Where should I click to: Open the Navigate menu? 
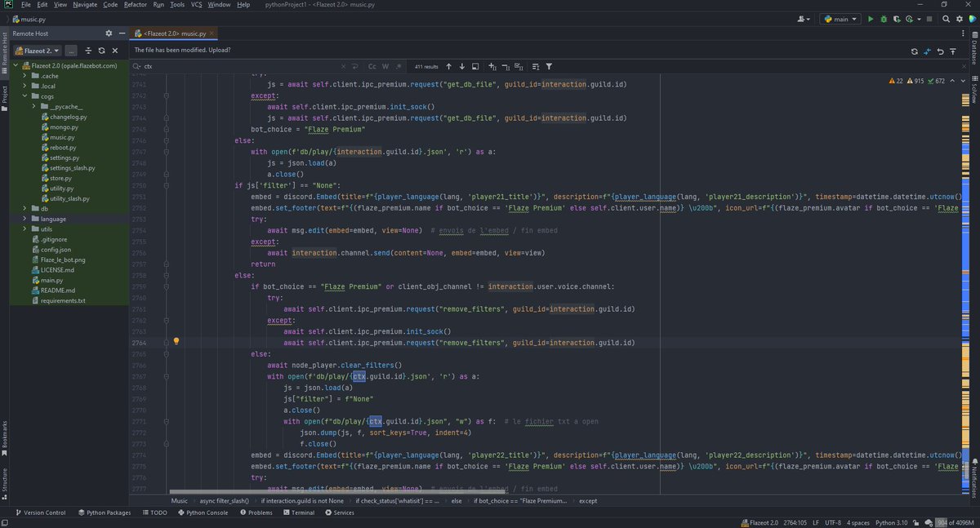[x=84, y=5]
